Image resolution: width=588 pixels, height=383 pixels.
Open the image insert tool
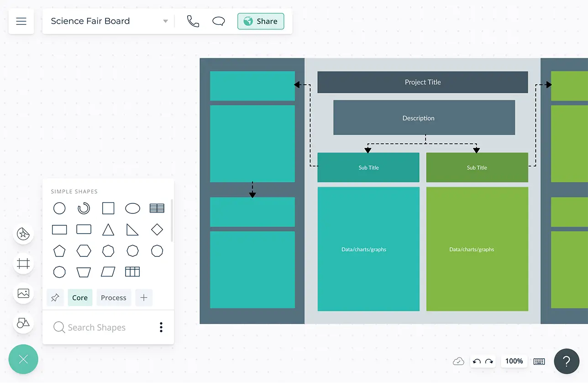pyautogui.click(x=23, y=293)
